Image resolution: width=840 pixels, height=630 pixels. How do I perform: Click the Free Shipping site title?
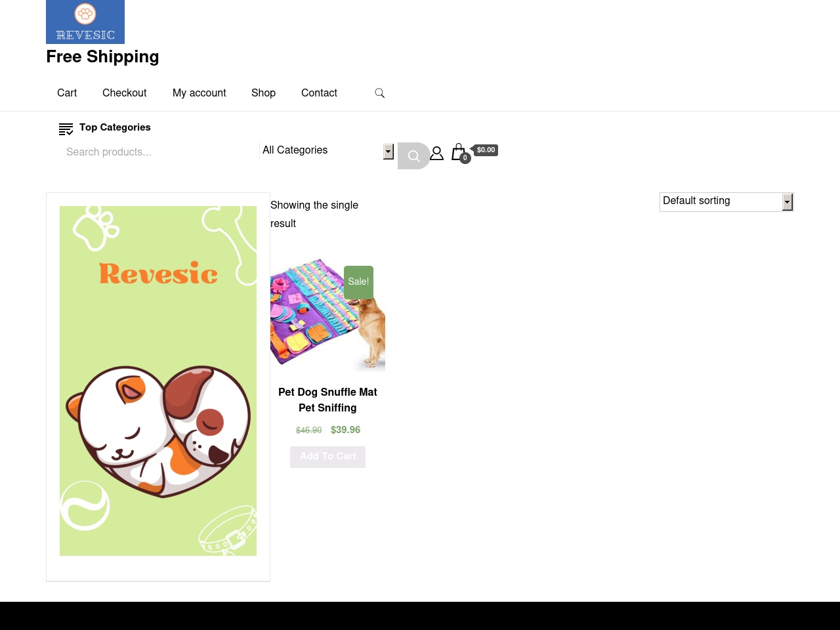tap(102, 56)
